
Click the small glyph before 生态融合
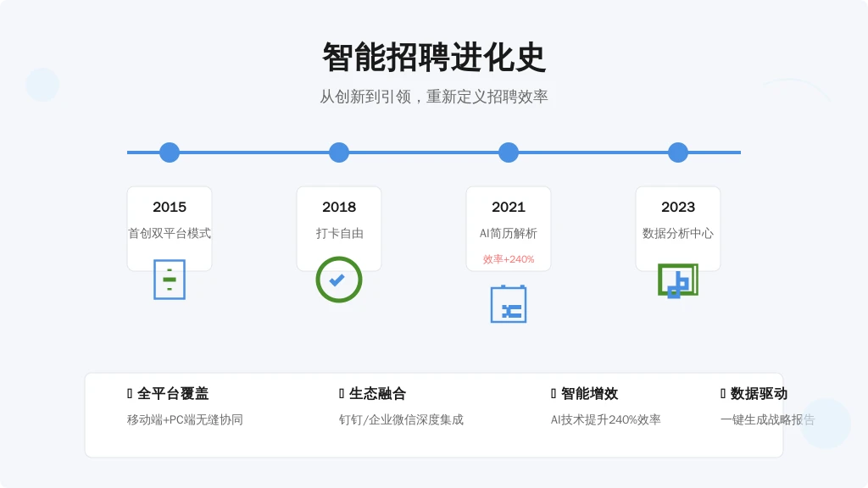pos(342,393)
